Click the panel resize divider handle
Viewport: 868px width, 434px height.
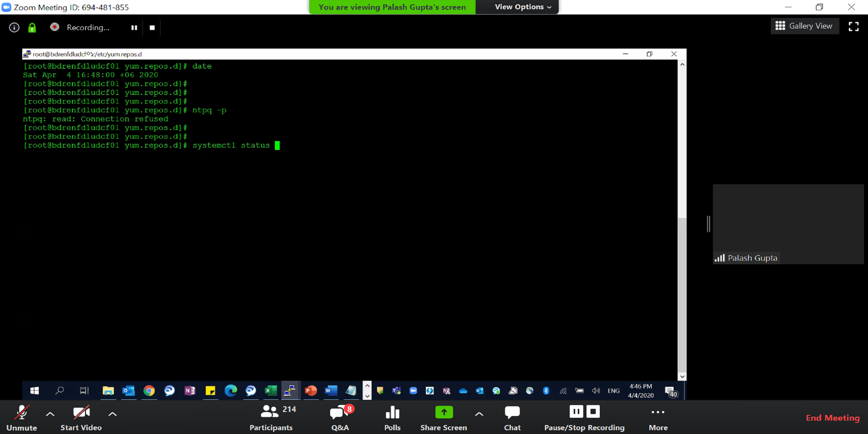tap(708, 224)
